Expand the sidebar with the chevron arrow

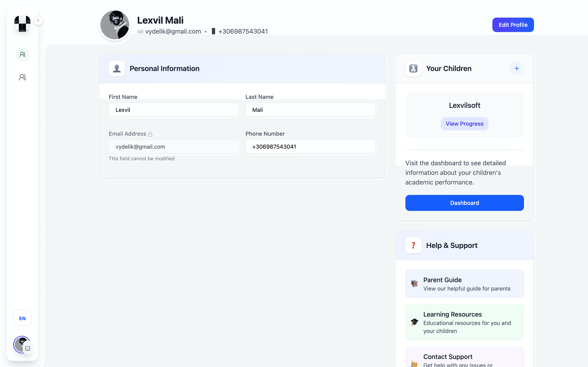click(38, 20)
